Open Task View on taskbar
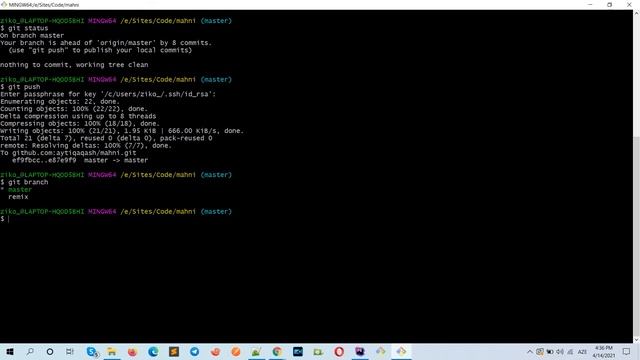The height and width of the screenshot is (360, 640). coord(70,351)
